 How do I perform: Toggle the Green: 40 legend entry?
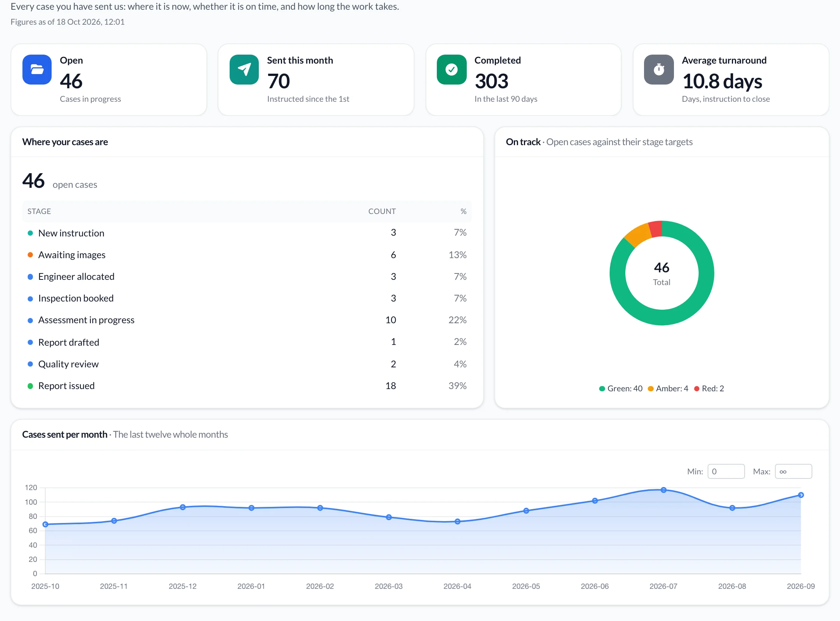tap(620, 388)
